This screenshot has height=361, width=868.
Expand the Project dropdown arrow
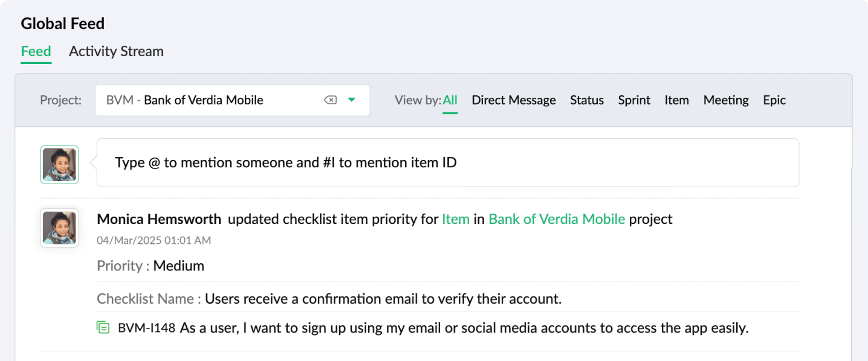tap(352, 100)
